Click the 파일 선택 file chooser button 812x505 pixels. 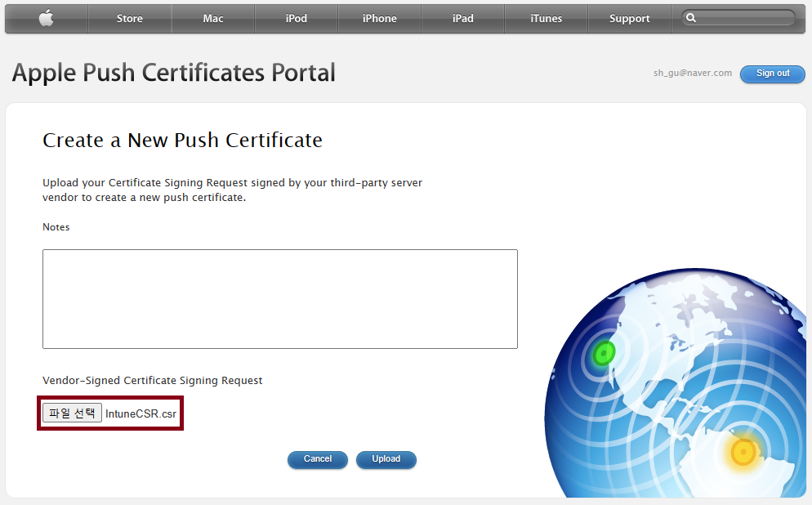[72, 413]
